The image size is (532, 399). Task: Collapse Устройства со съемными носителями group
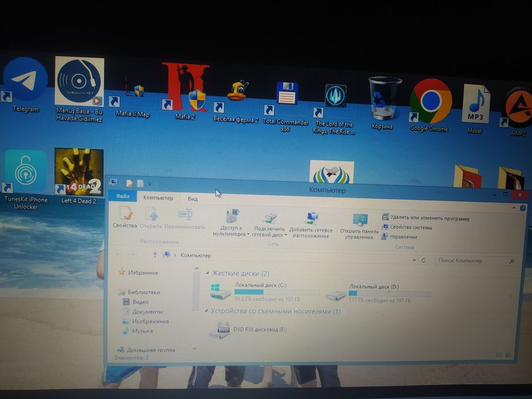206,311
